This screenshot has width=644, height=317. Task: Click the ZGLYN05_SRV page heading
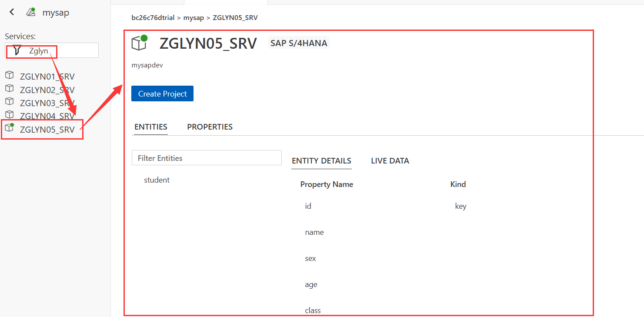coord(208,43)
